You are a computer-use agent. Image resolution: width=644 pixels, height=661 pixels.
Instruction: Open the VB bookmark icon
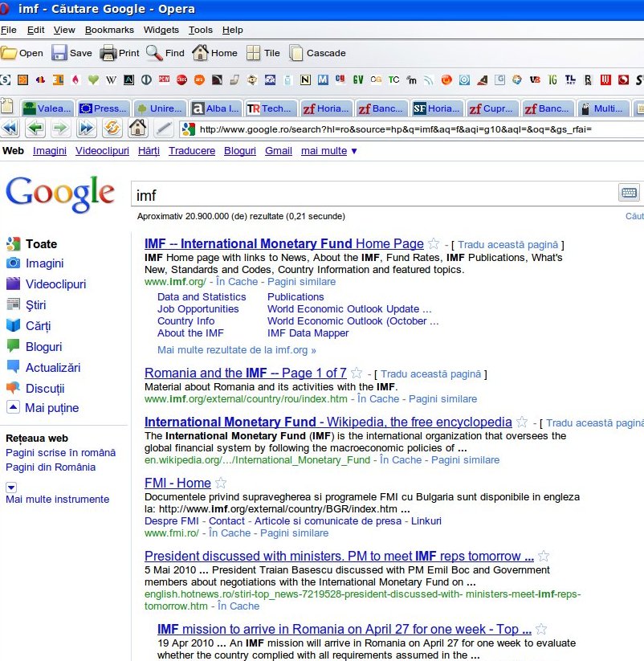535,80
